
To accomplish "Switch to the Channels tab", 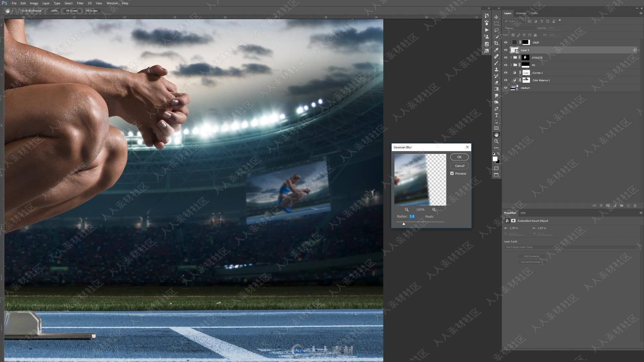I will [521, 13].
